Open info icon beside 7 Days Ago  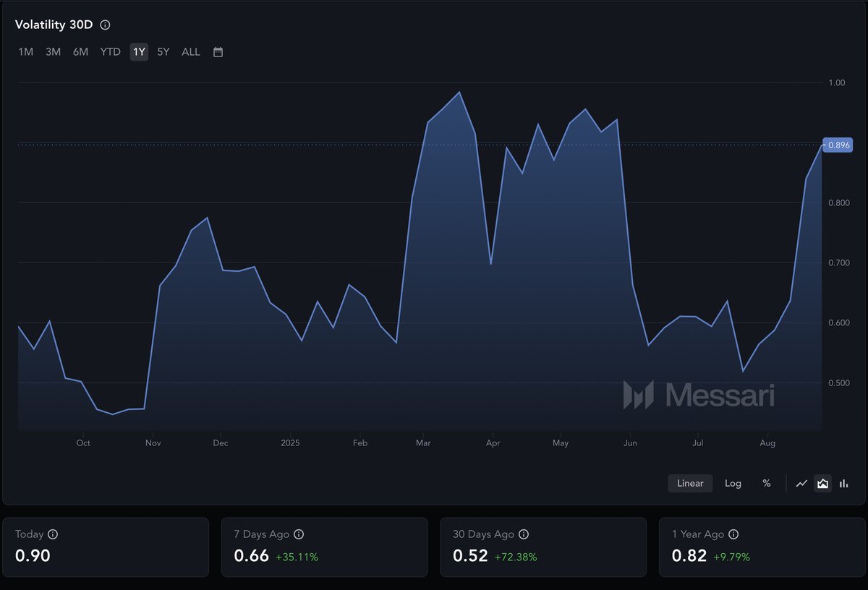(299, 534)
